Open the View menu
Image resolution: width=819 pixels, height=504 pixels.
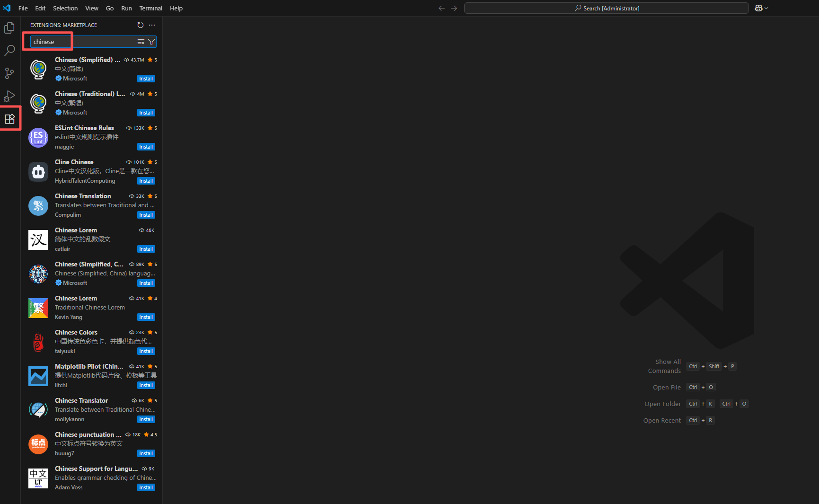pyautogui.click(x=92, y=8)
